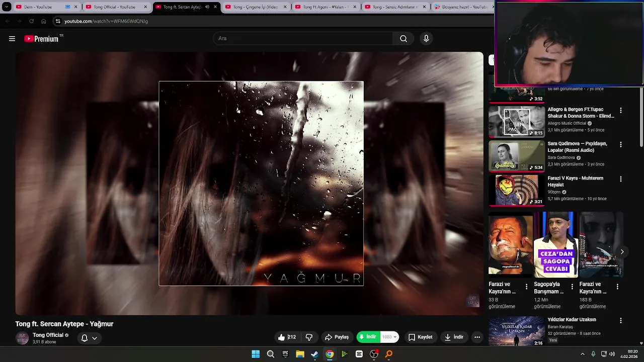Open the Allegro Music Official channel name

[567, 123]
